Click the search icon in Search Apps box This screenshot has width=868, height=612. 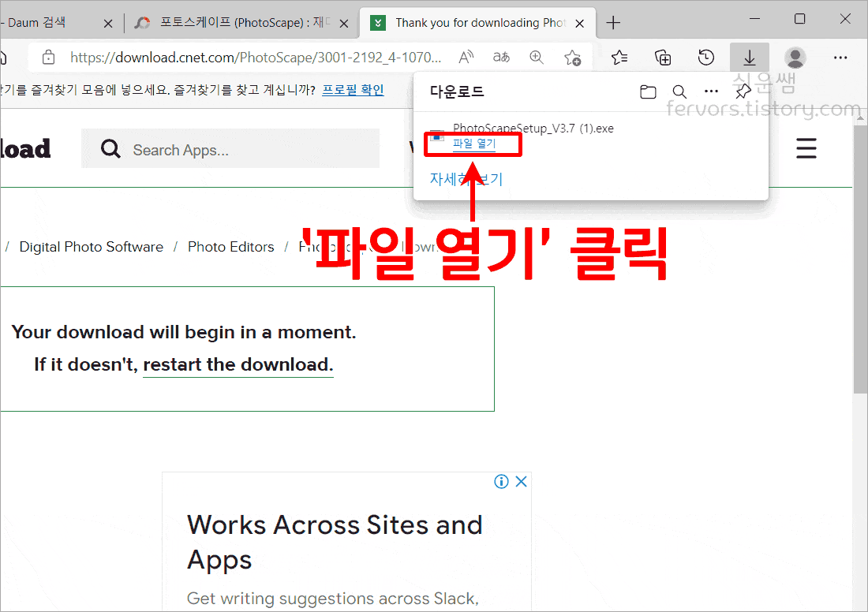tap(110, 149)
